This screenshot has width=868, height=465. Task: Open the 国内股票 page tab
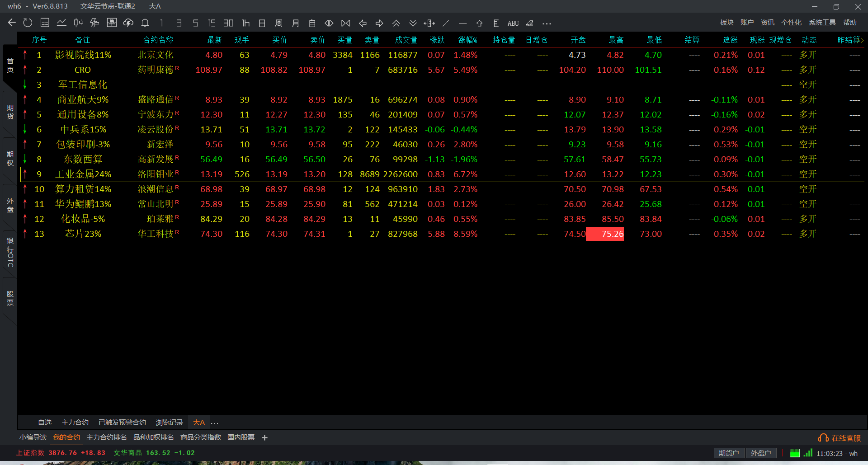[x=241, y=437]
